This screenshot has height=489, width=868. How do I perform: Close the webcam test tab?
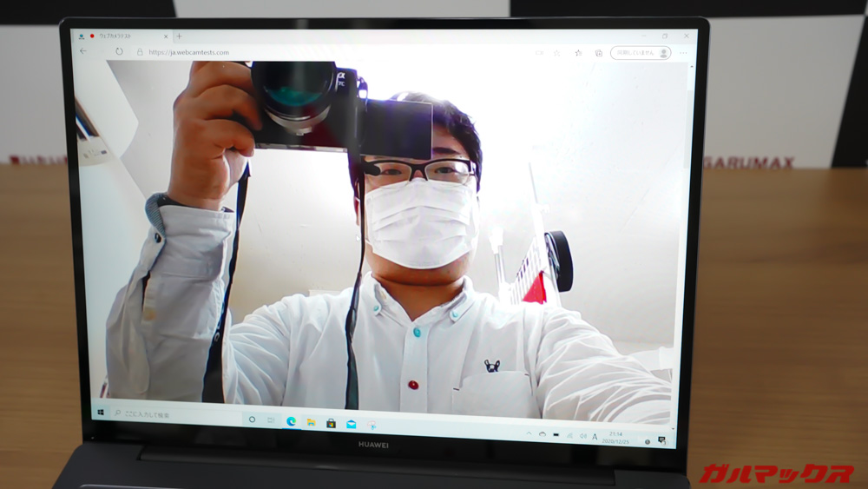point(166,36)
